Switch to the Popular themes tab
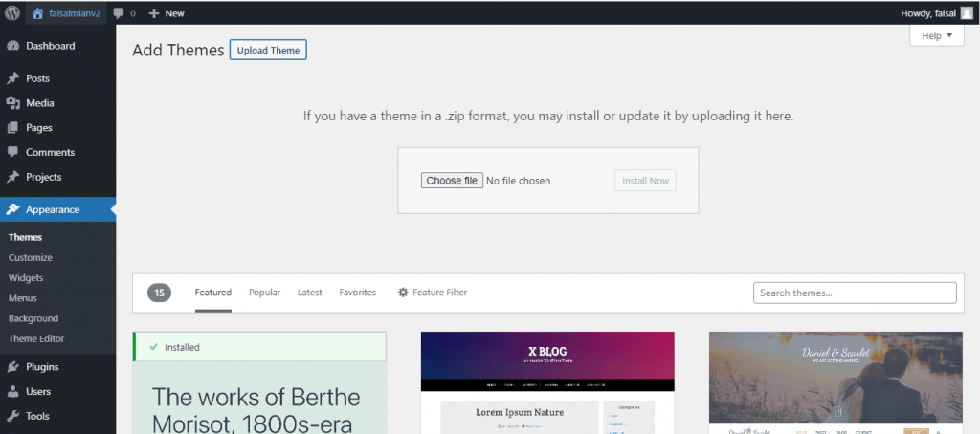This screenshot has width=980, height=434. pyautogui.click(x=265, y=293)
